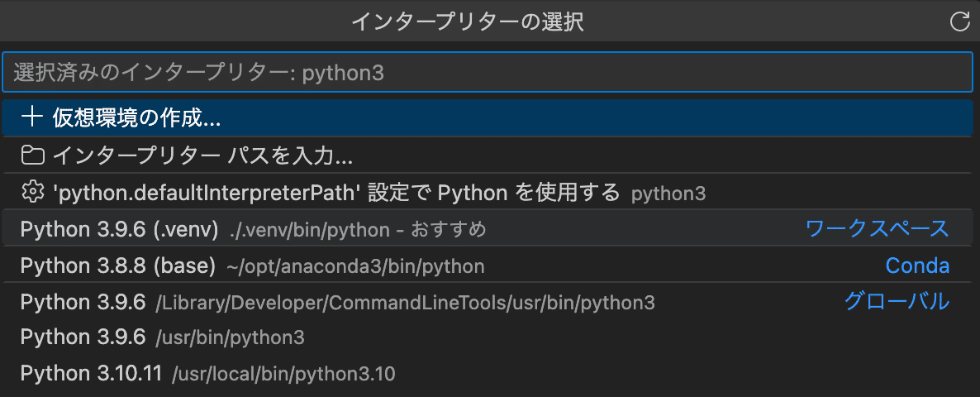Click the ./.venv/bin/python おすすめ path text
Image resolution: width=980 pixels, height=397 pixels.
pos(357,230)
